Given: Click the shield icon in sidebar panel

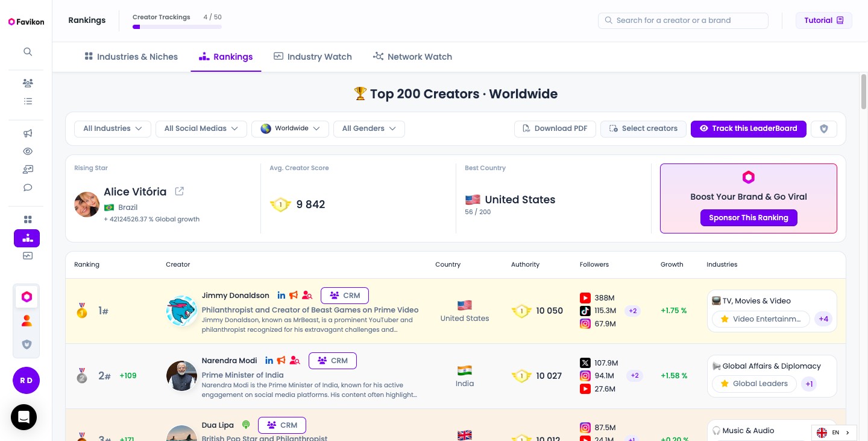Looking at the screenshot, I should click(x=27, y=344).
